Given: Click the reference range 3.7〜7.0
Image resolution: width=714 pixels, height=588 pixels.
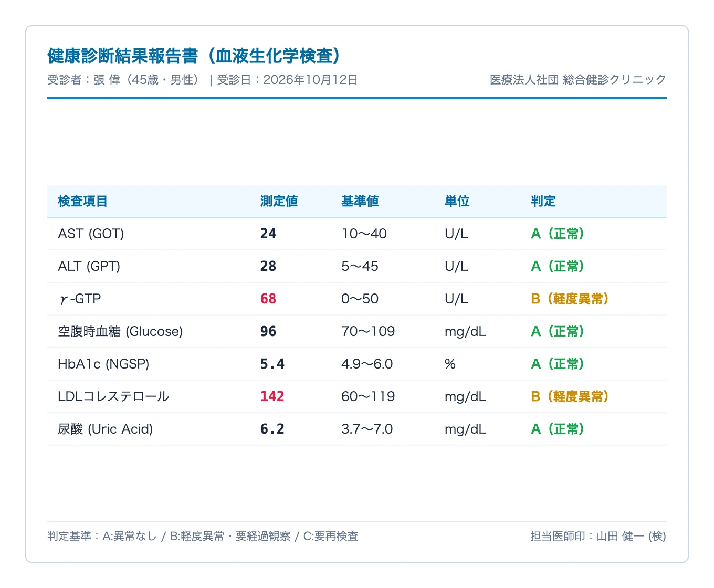Looking at the screenshot, I should pos(367,429).
